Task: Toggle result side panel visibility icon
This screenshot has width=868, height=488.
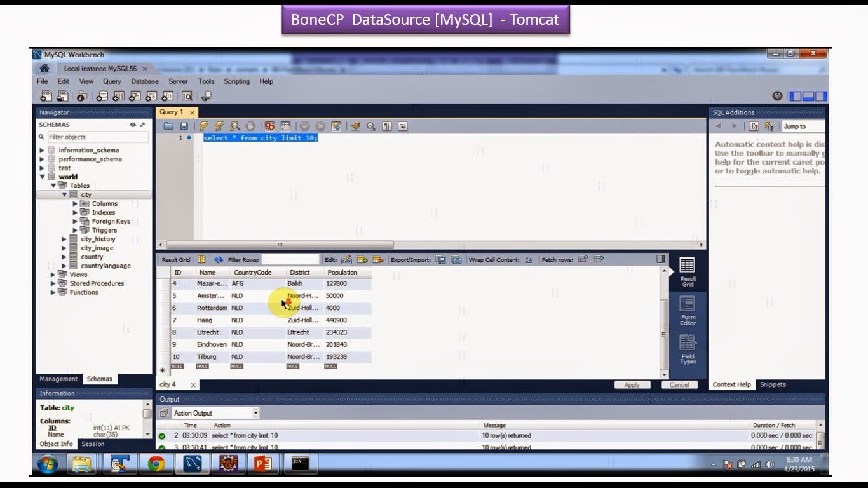Action: click(661, 259)
